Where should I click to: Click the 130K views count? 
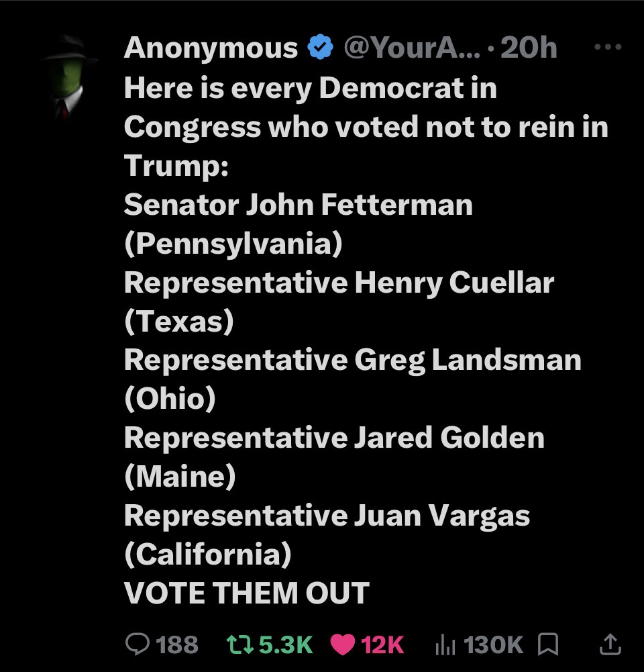click(493, 644)
